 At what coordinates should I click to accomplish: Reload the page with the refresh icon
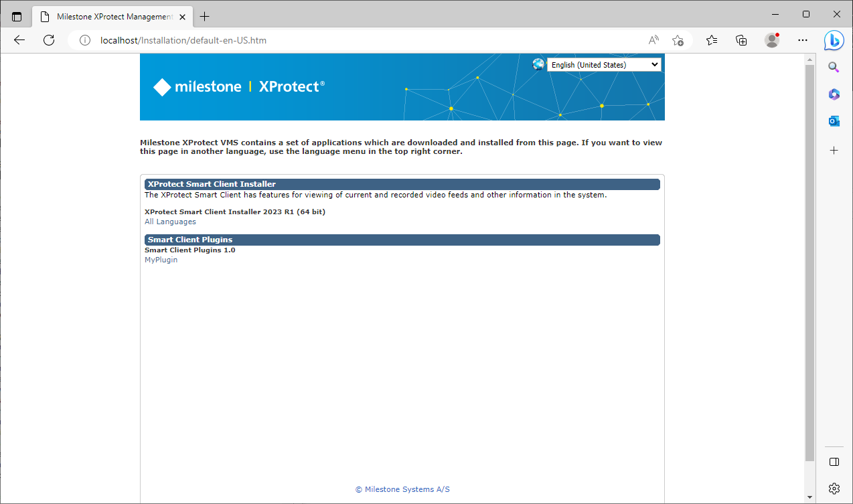pyautogui.click(x=49, y=40)
